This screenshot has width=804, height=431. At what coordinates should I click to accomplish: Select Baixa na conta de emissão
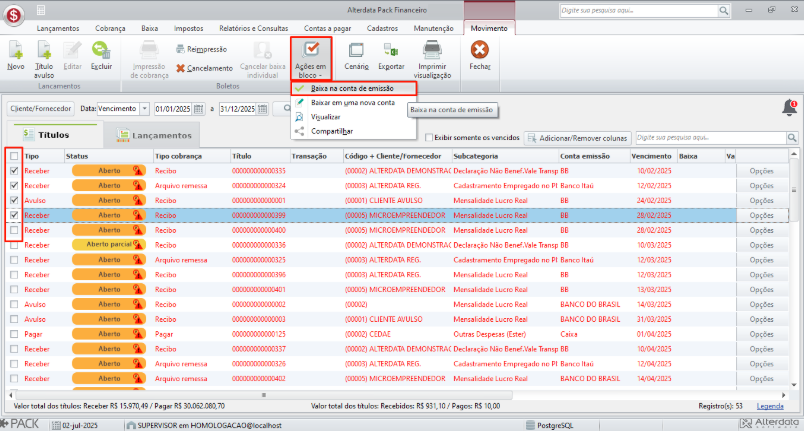(353, 89)
